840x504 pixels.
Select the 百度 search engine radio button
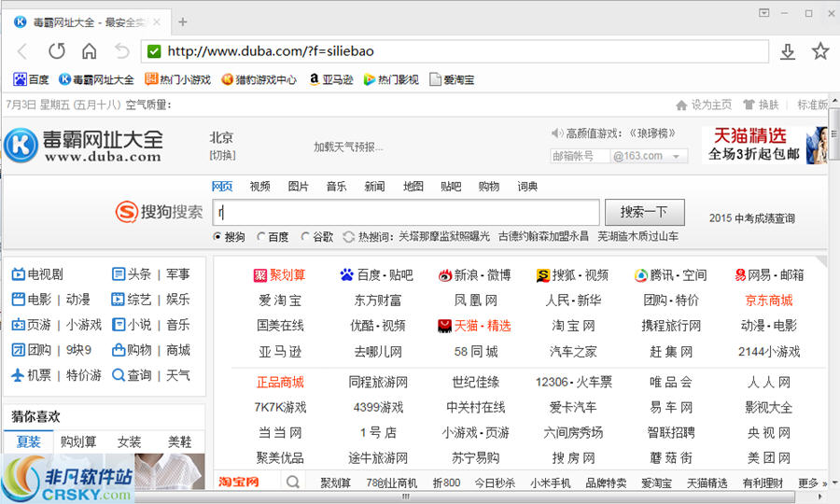tap(261, 236)
